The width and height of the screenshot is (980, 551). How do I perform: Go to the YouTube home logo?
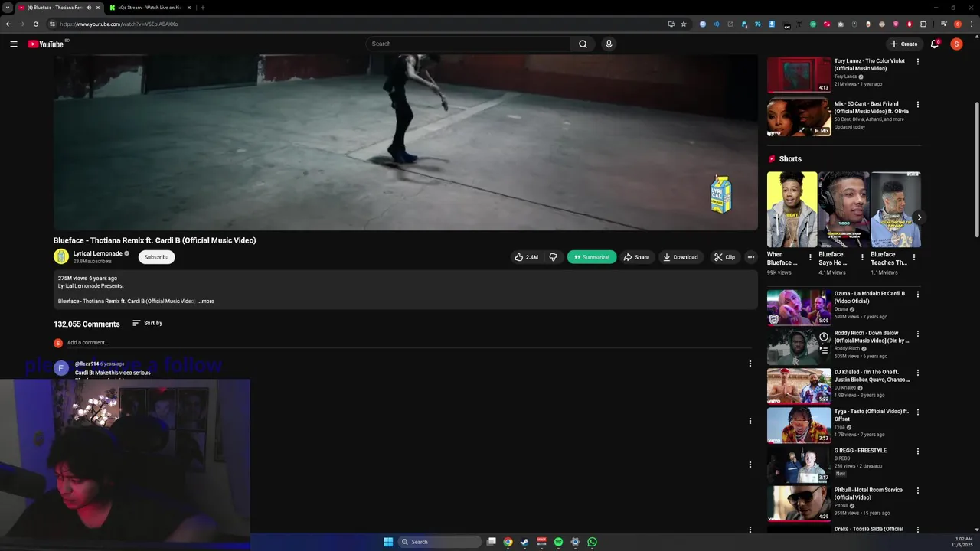tap(46, 44)
